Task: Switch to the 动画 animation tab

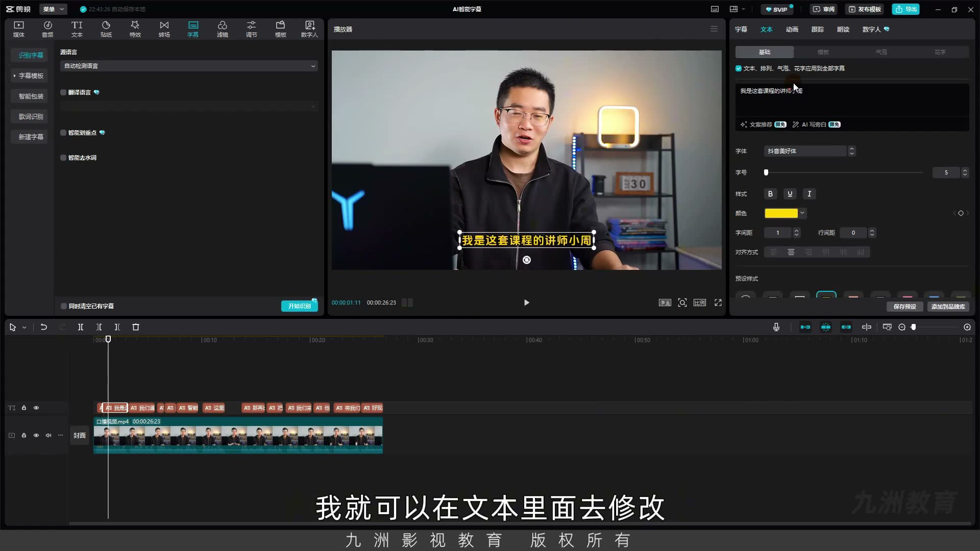Action: (792, 29)
